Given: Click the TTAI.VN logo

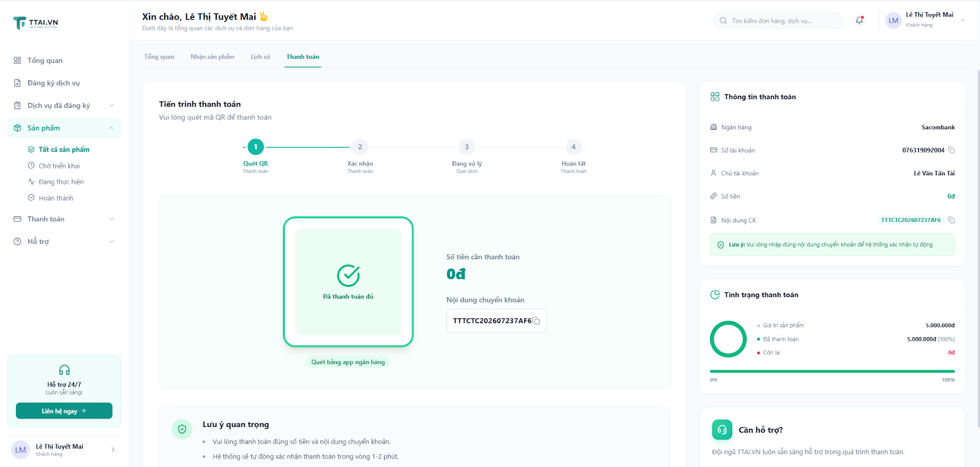Looking at the screenshot, I should click(x=36, y=23).
